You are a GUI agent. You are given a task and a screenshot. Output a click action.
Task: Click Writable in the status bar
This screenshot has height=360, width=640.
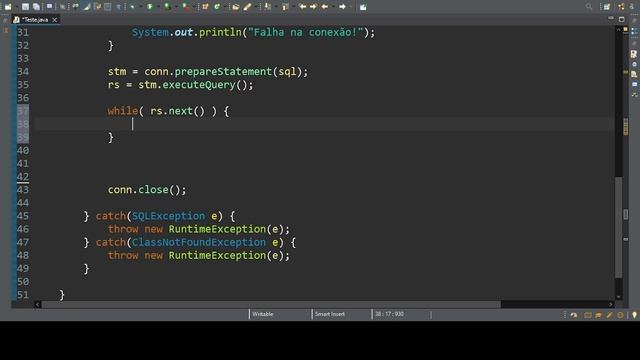tap(263, 314)
